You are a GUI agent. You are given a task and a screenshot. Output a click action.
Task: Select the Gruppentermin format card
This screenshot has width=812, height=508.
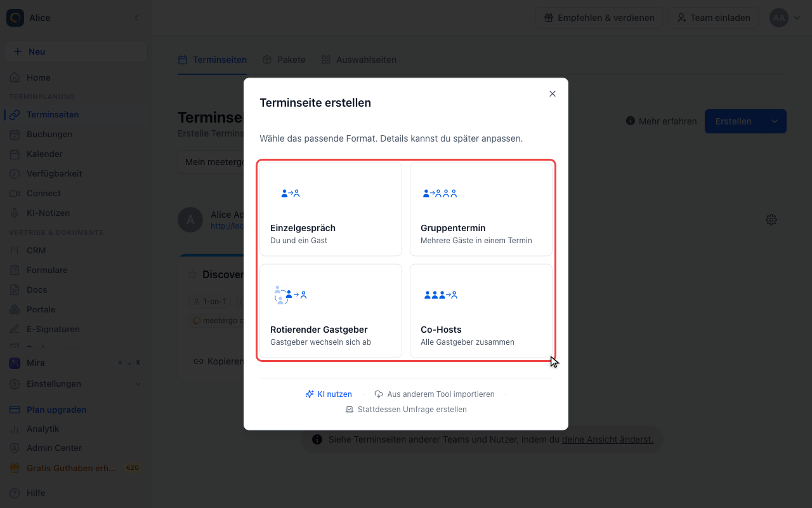pyautogui.click(x=481, y=209)
